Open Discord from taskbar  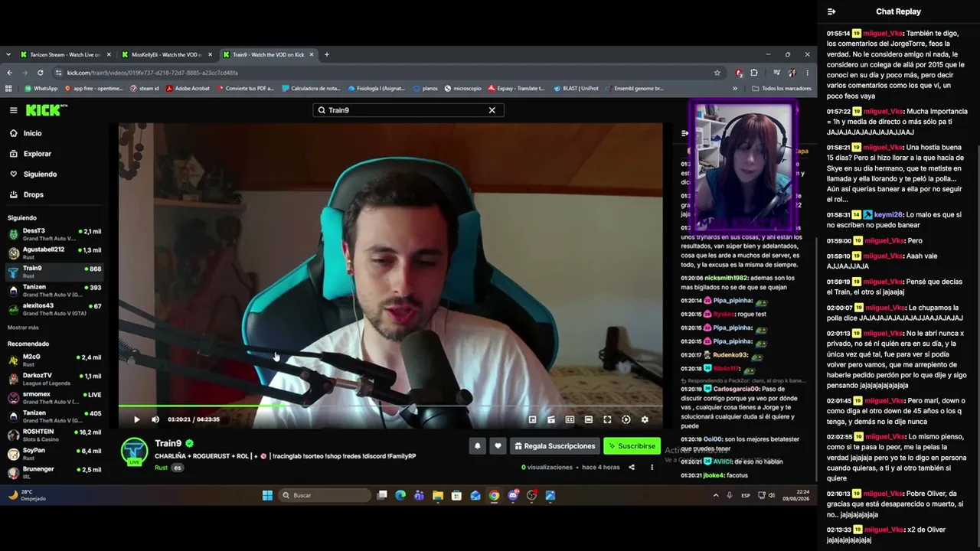point(513,495)
